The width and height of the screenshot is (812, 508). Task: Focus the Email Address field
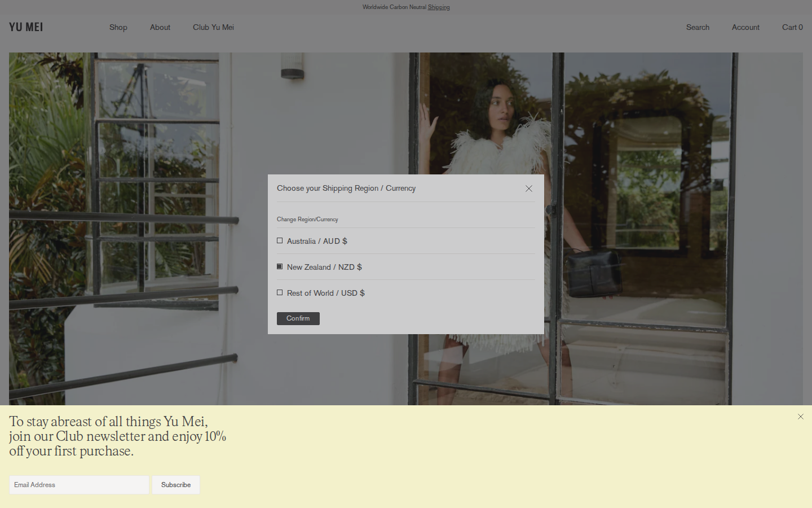[x=79, y=485]
